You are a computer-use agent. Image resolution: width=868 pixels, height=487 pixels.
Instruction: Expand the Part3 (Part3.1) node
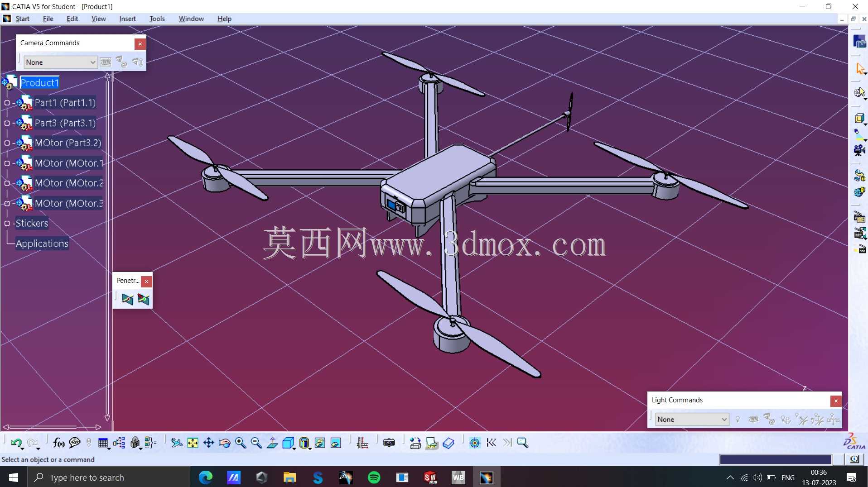pyautogui.click(x=7, y=123)
